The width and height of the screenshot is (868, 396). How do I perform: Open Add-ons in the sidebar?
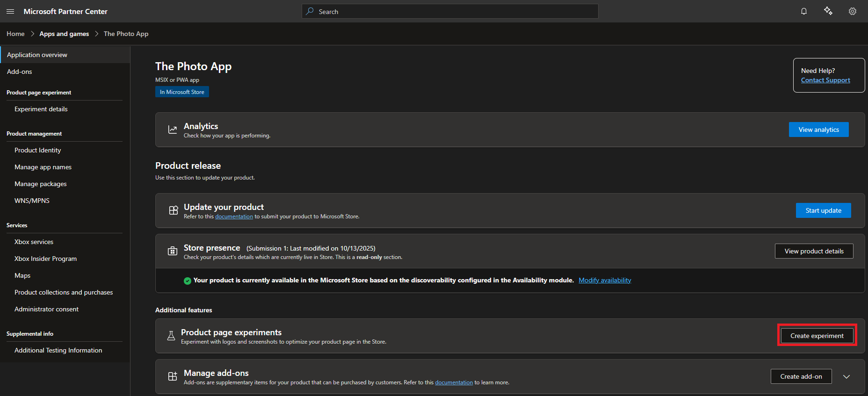click(x=20, y=72)
